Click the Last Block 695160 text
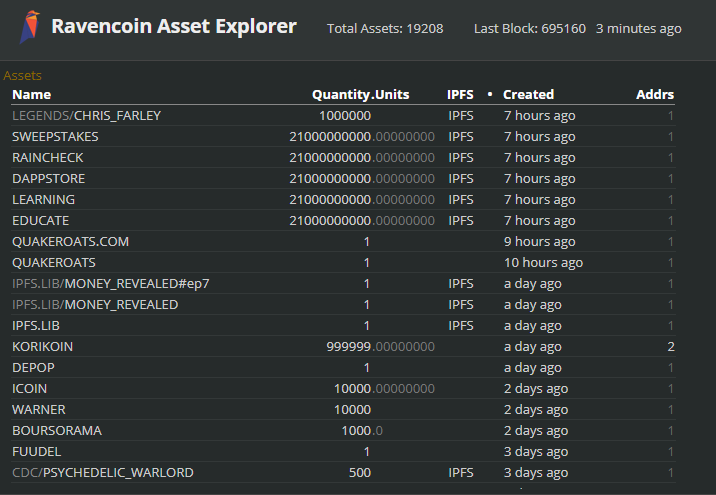716x495 pixels. 529,29
